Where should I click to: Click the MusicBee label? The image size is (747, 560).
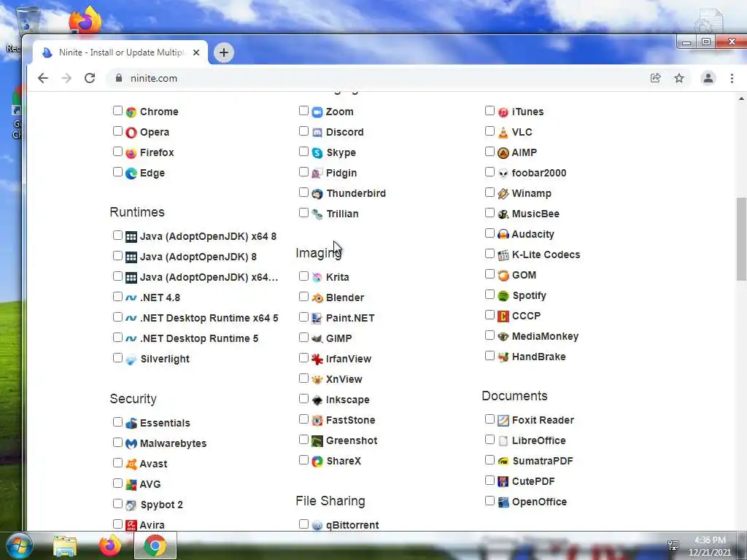pyautogui.click(x=535, y=214)
